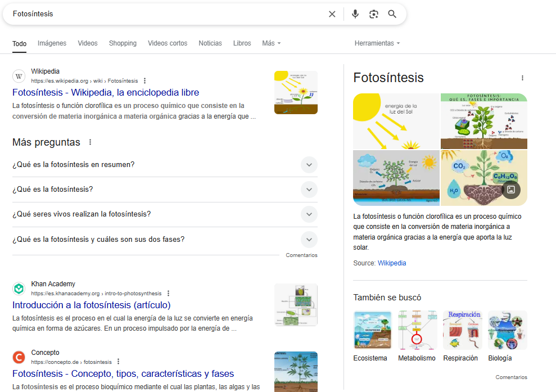Open the Herramientas tools dropdown
The width and height of the screenshot is (556, 392).
click(377, 43)
